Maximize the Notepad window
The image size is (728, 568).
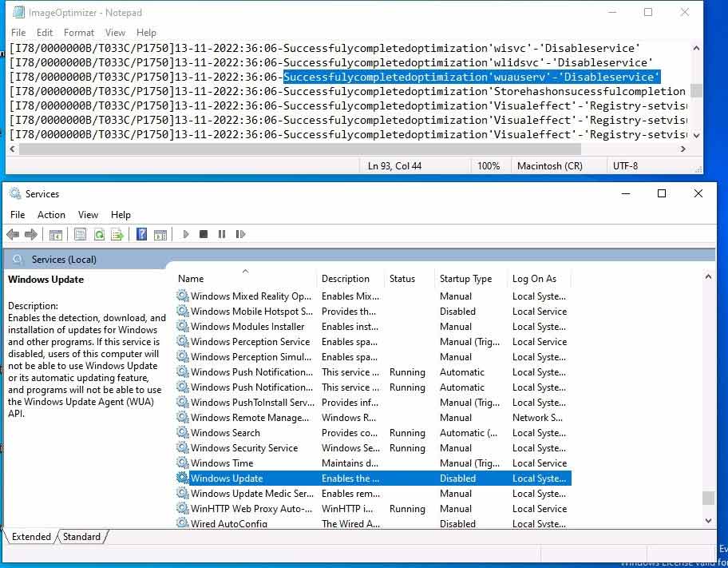click(x=648, y=13)
